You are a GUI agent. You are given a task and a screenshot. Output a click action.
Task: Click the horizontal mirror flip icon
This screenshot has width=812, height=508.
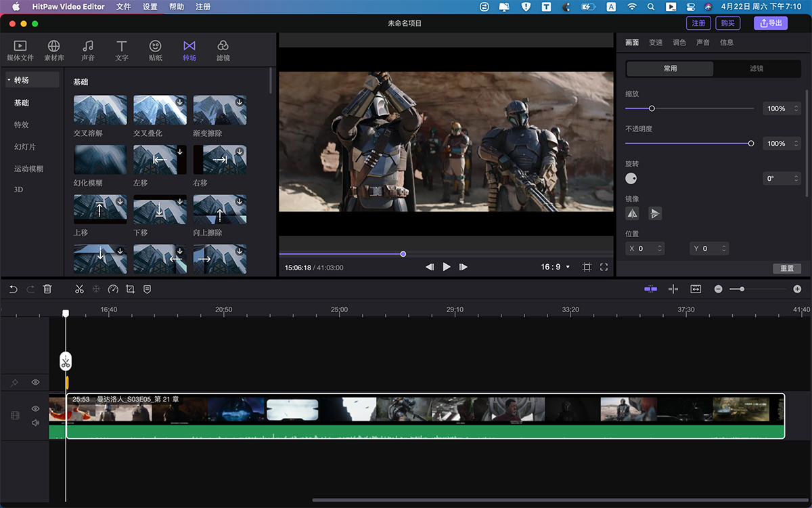point(632,213)
